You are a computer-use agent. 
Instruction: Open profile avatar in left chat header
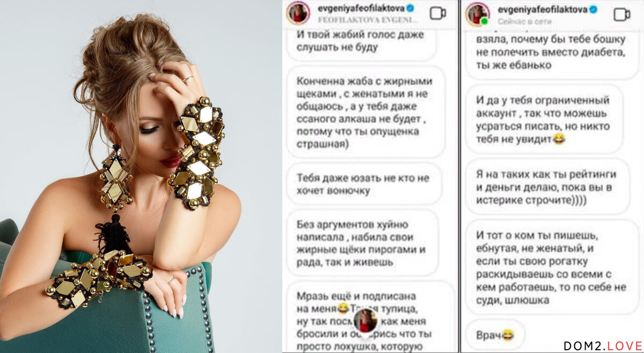298,13
